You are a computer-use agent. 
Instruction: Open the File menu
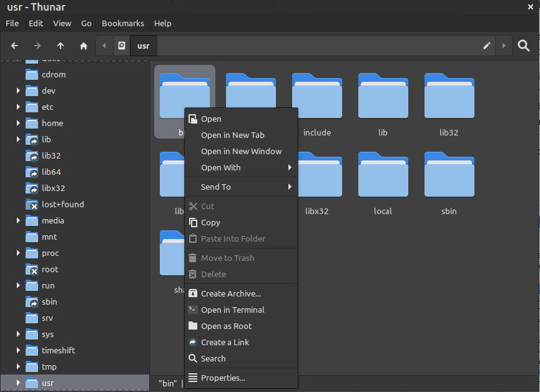tap(12, 24)
